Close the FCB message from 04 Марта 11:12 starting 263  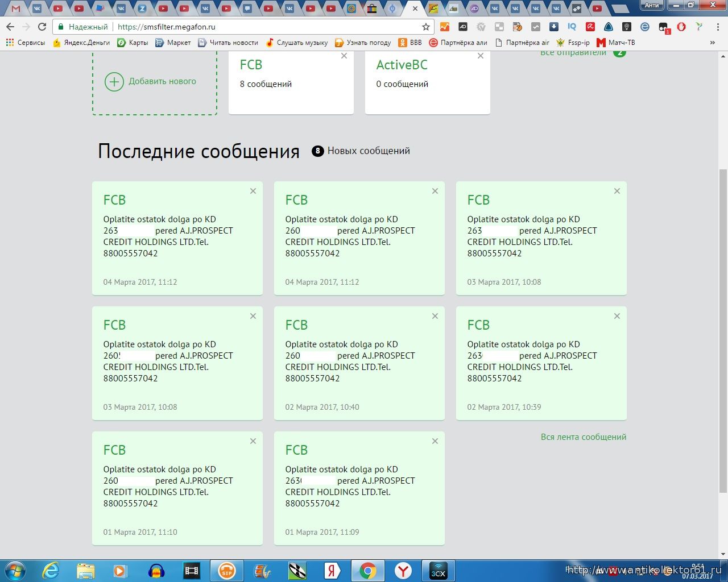coord(253,191)
